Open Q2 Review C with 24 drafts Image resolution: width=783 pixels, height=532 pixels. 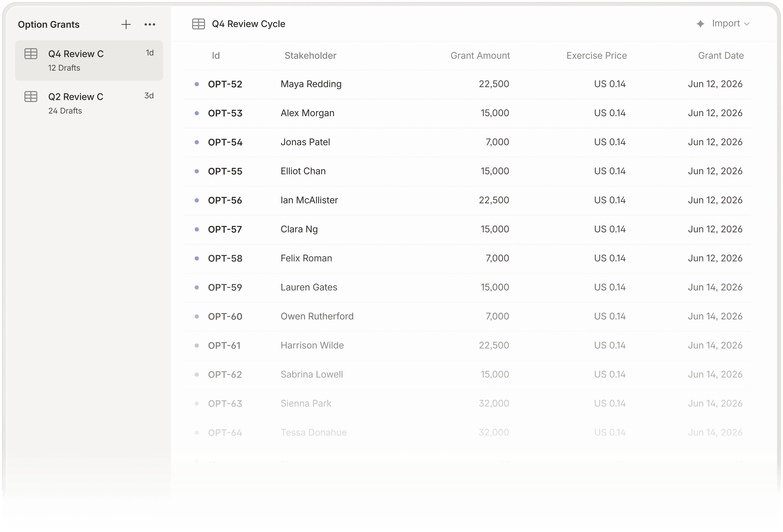click(89, 103)
